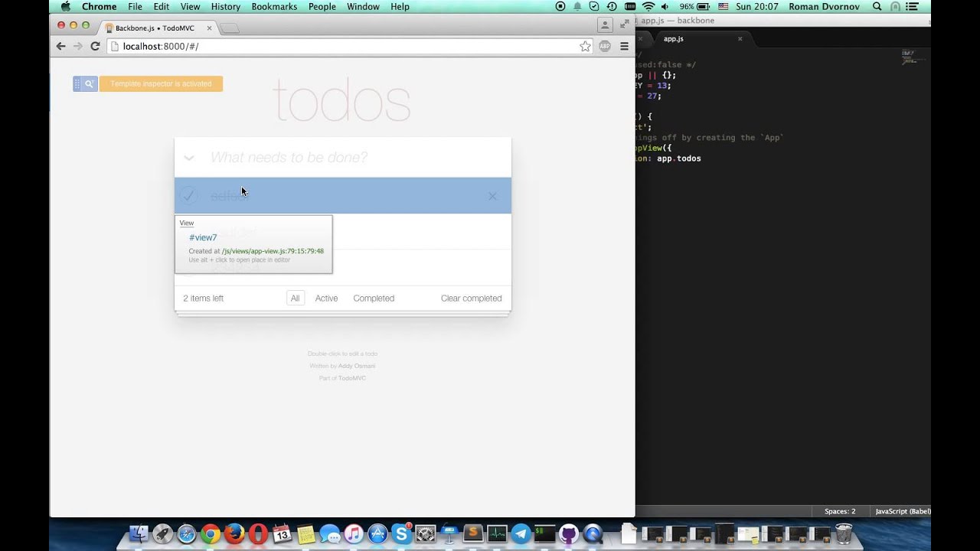Open Chrome's hamburger menu
This screenshot has height=551, width=980.
point(624,46)
